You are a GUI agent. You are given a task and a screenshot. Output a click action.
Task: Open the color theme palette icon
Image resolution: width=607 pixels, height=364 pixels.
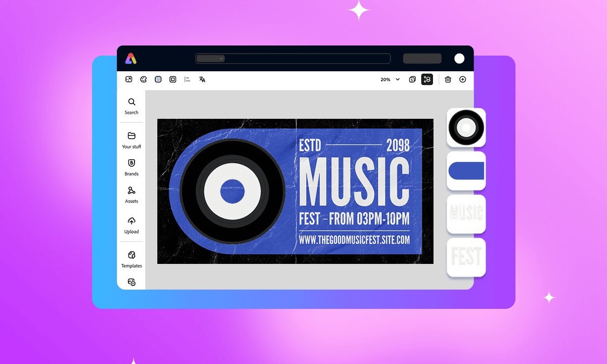click(x=144, y=79)
